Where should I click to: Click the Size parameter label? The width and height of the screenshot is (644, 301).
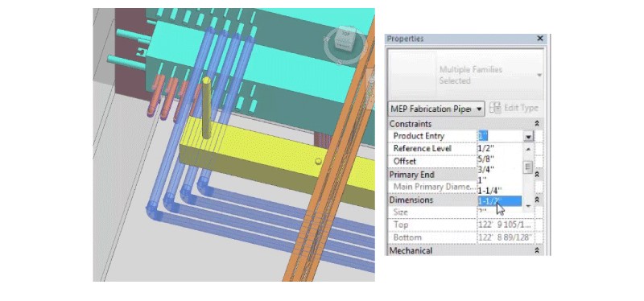[x=400, y=212]
